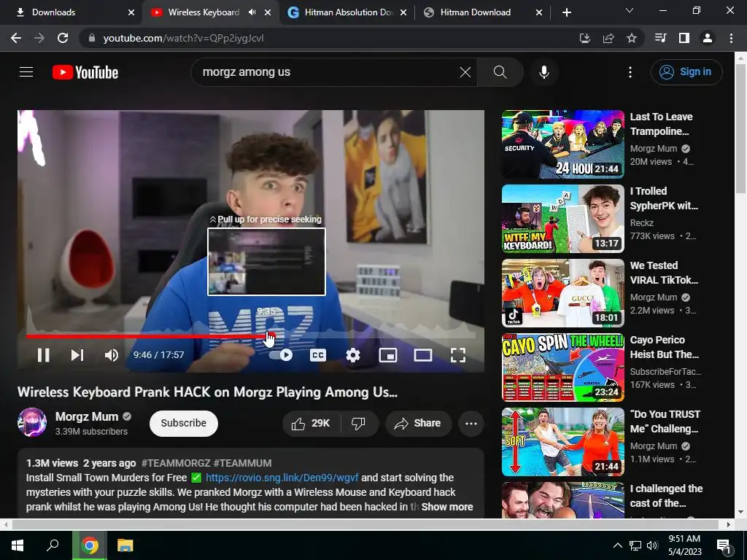Image resolution: width=747 pixels, height=560 pixels.
Task: Install app icon in address bar
Action: coord(584,38)
